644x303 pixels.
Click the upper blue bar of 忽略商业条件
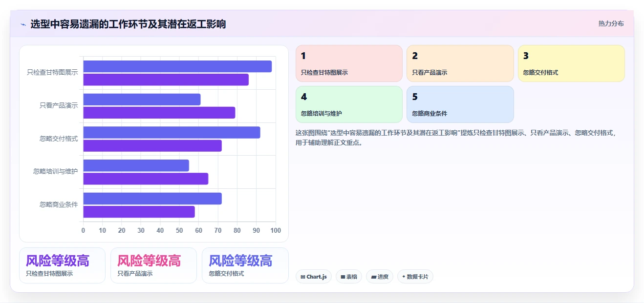pos(152,199)
